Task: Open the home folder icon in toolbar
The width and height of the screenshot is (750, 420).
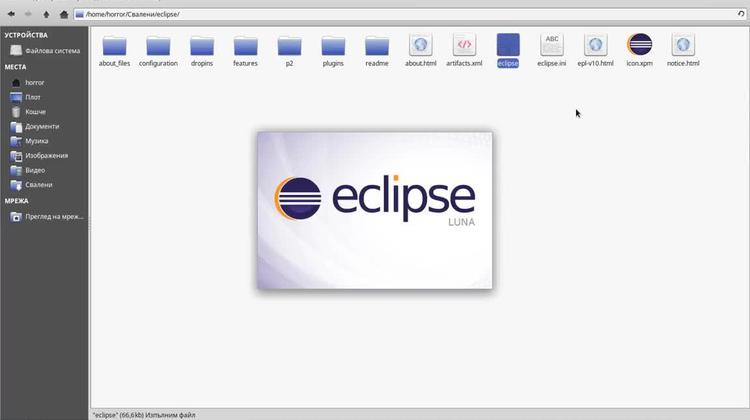Action: pos(64,14)
